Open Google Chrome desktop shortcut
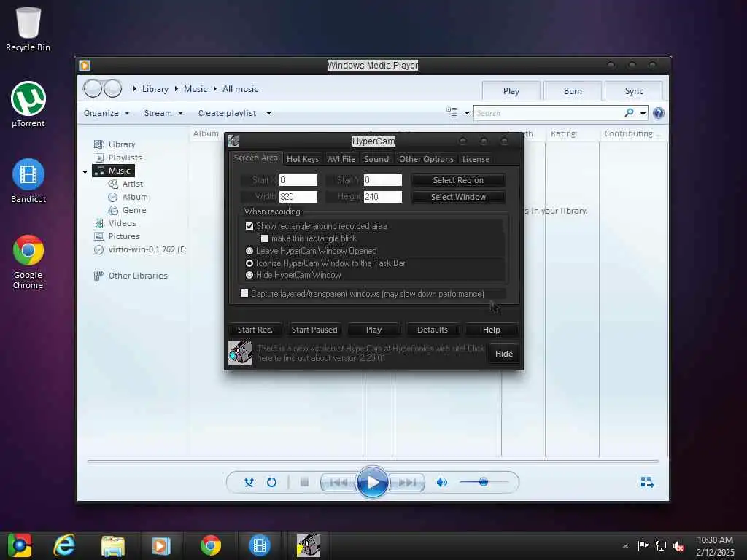Image resolution: width=747 pixels, height=560 pixels. tap(28, 262)
